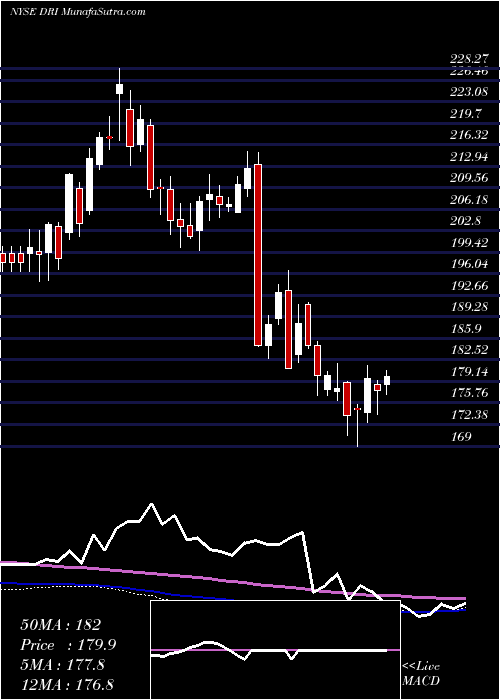Click the MACD inset panel

[275, 650]
